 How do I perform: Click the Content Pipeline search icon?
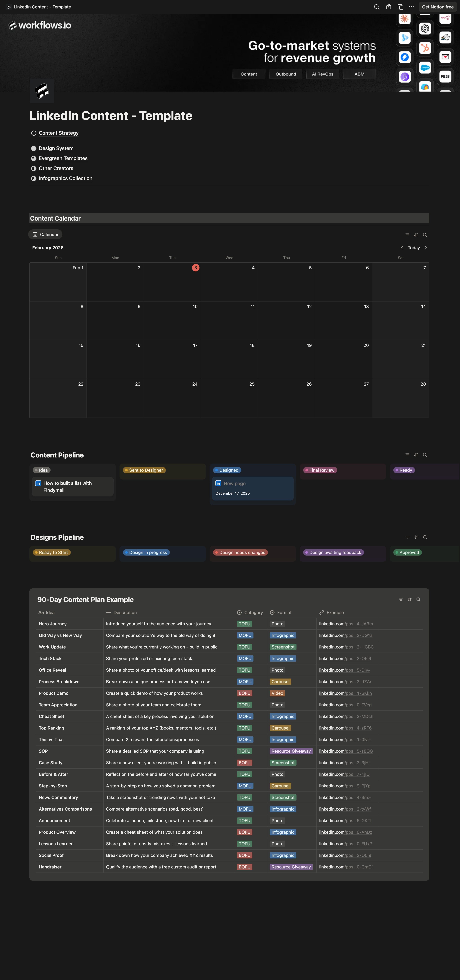point(425,455)
